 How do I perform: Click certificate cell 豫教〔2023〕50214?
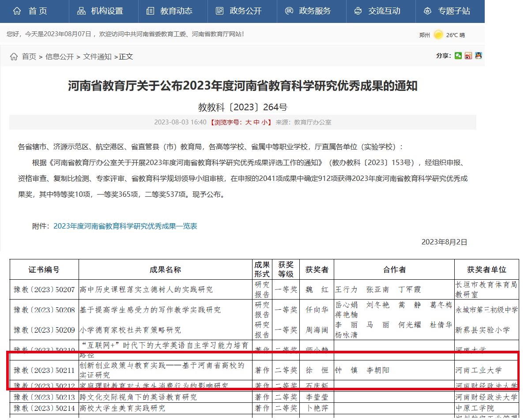click(x=44, y=408)
